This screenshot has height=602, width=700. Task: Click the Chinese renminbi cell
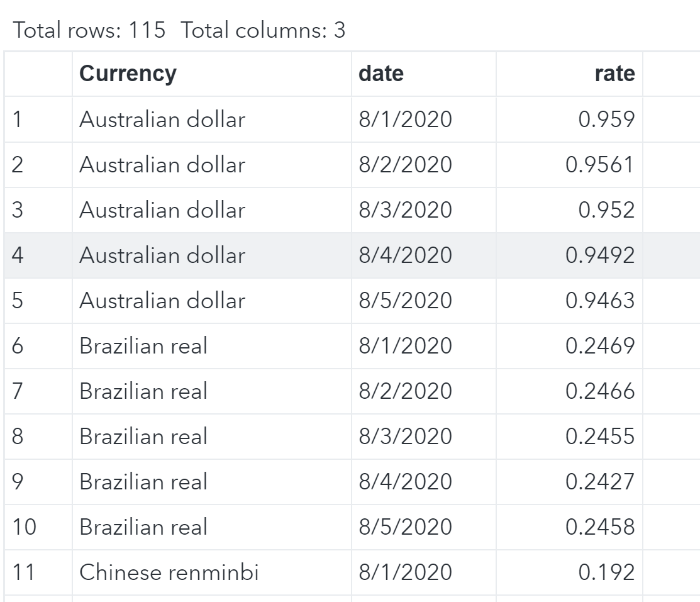[169, 572]
